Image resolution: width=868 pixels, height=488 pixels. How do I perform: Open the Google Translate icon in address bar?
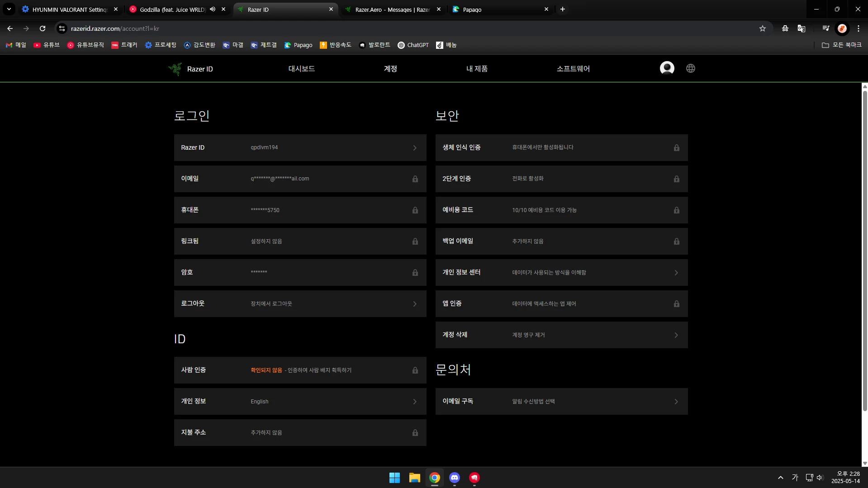[x=801, y=28]
